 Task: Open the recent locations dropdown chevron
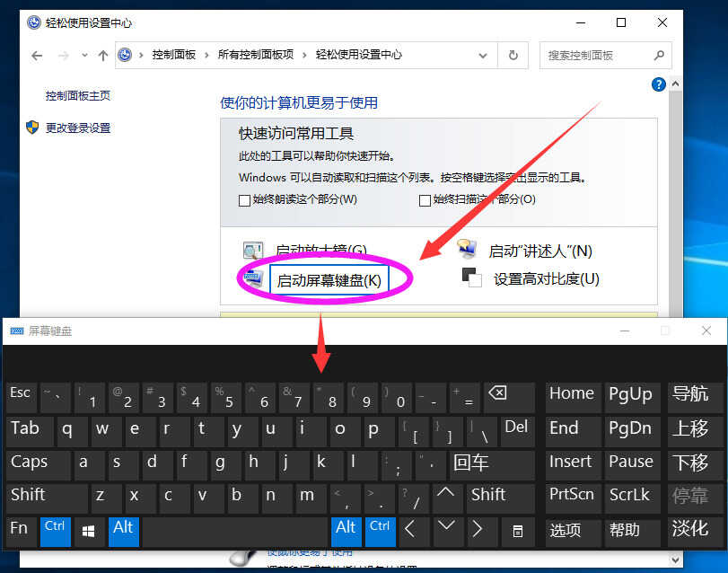coord(84,56)
